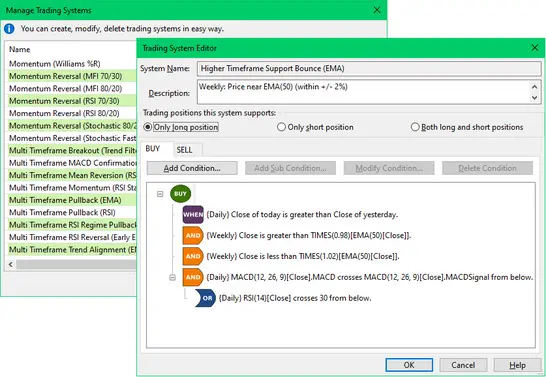Select Multi Timeframe RSI Regime Pullback row
Image resolution: width=546 pixels, height=377 pixels.
tap(72, 225)
